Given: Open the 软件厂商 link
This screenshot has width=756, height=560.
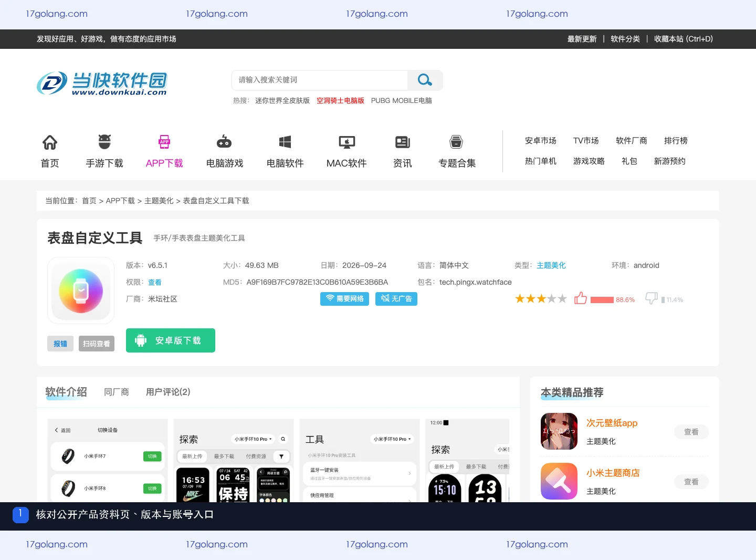Looking at the screenshot, I should pos(632,141).
